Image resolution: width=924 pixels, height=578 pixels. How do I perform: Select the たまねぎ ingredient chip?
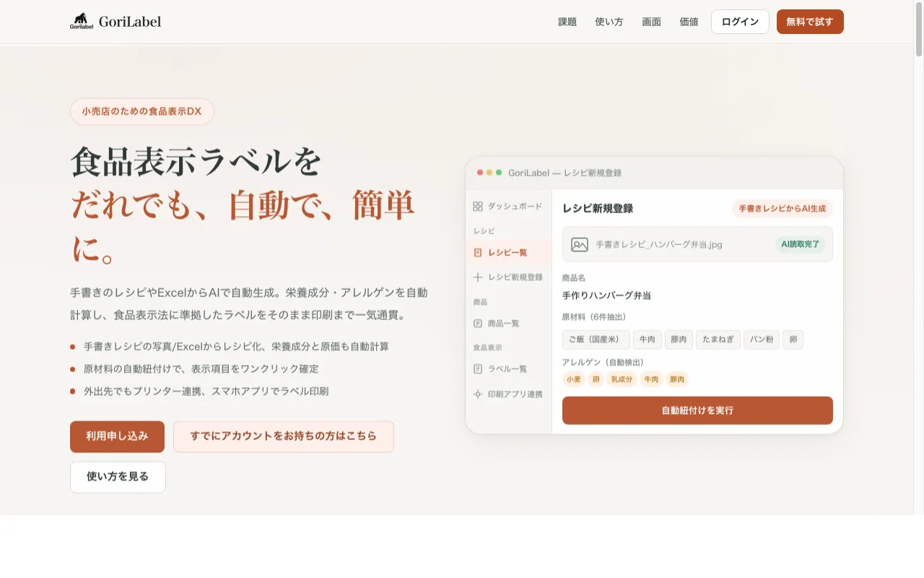[718, 340]
